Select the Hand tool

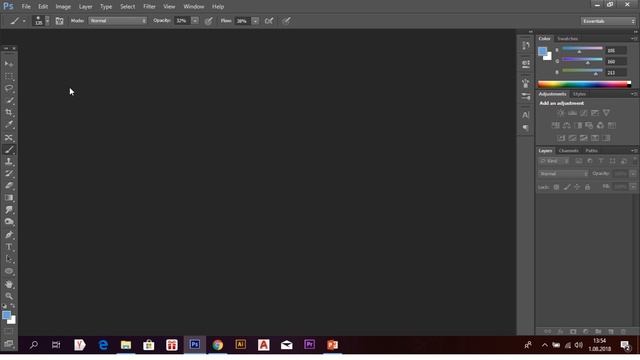click(x=9, y=284)
